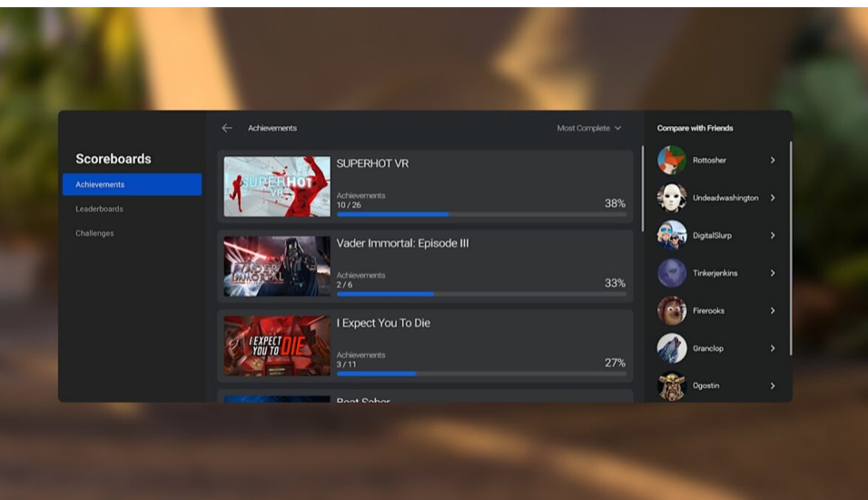Open Vader Immortal: Episode III title
The image size is (868, 500).
pyautogui.click(x=402, y=243)
